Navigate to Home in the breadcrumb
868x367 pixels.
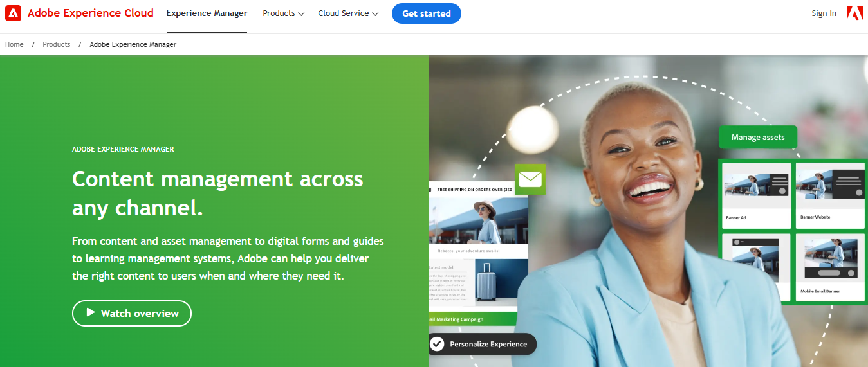pyautogui.click(x=14, y=44)
